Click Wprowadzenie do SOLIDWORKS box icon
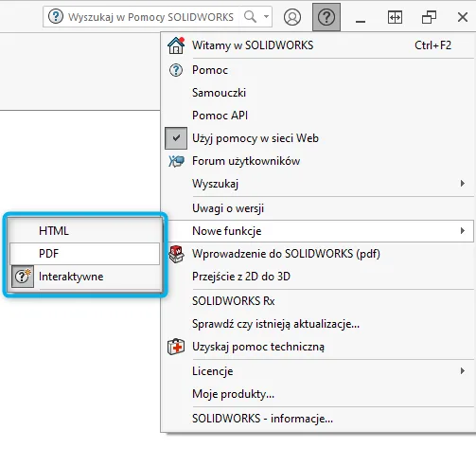The height and width of the screenshot is (466, 476). click(x=176, y=254)
